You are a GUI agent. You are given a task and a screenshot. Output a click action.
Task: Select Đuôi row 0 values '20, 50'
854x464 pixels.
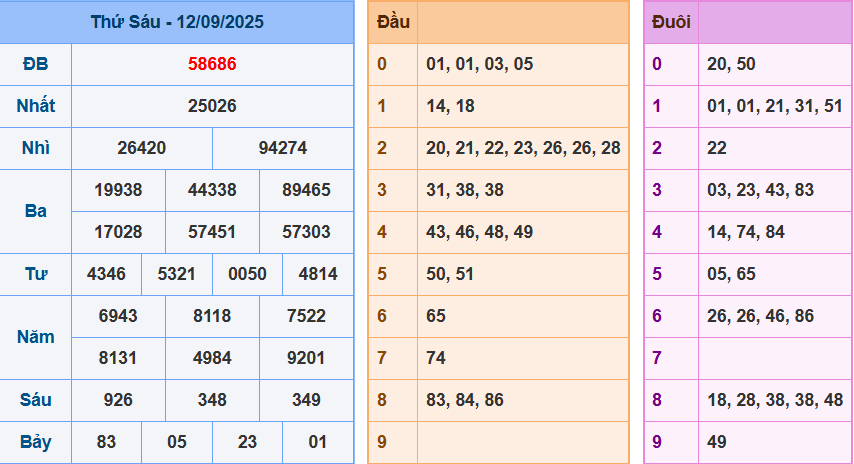coord(731,64)
